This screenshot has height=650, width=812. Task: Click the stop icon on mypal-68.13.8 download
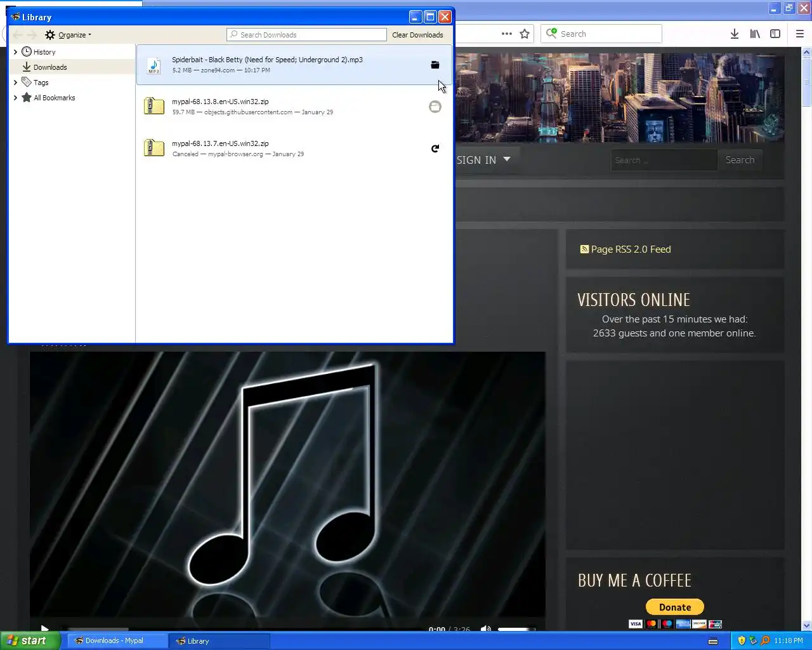pos(435,107)
